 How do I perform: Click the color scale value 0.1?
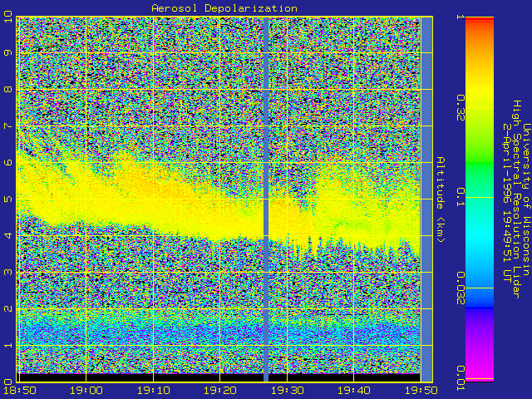pyautogui.click(x=460, y=197)
